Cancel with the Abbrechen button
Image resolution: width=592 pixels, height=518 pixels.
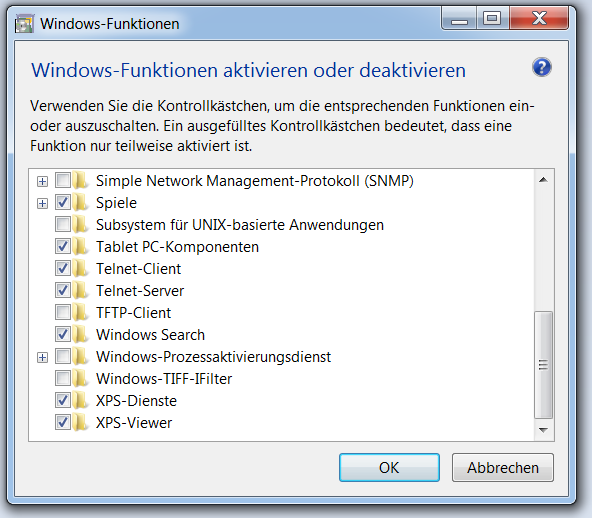[503, 467]
